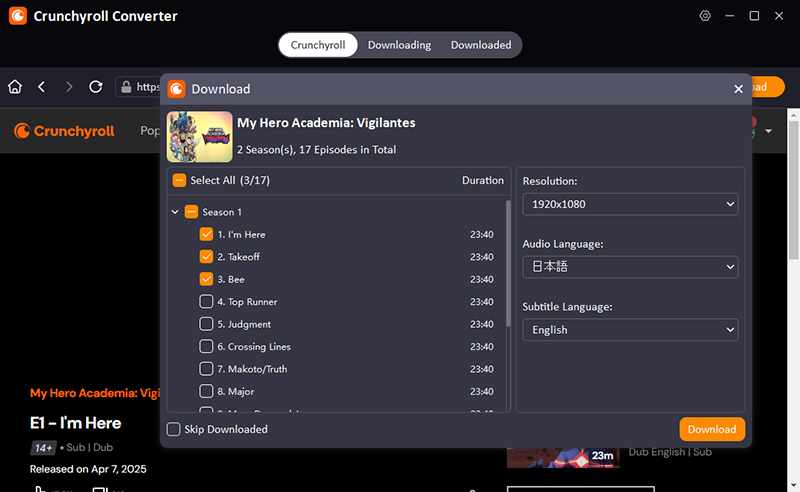
Task: Navigate back in the browser
Action: coord(42,87)
